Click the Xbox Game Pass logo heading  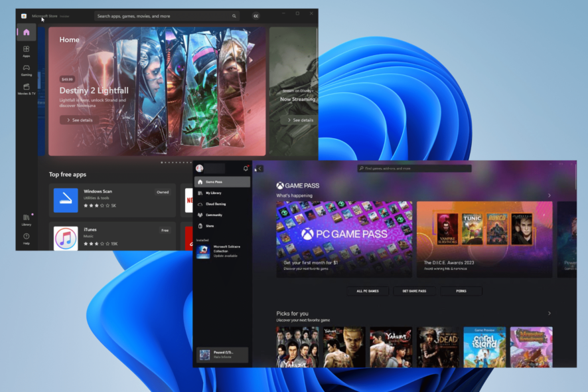(298, 185)
